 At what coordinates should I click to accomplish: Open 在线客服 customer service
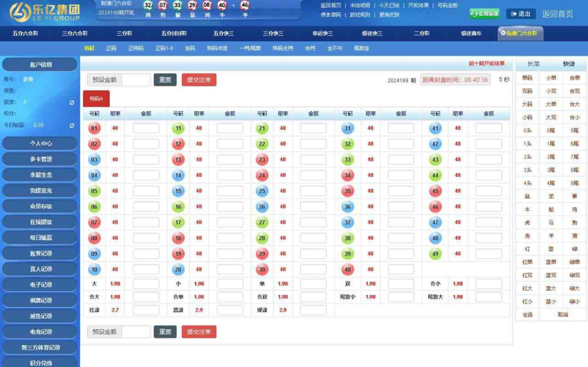click(x=484, y=14)
